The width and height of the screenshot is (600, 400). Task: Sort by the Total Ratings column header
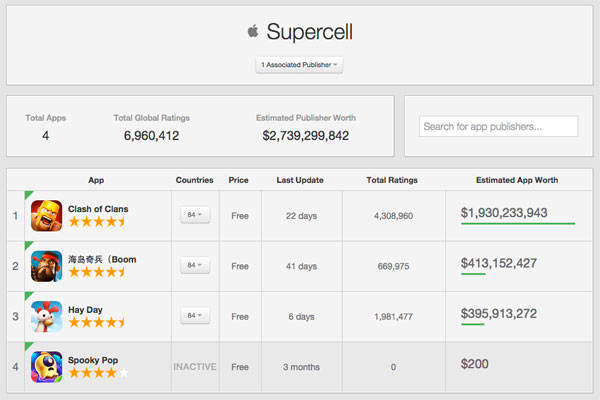(392, 180)
